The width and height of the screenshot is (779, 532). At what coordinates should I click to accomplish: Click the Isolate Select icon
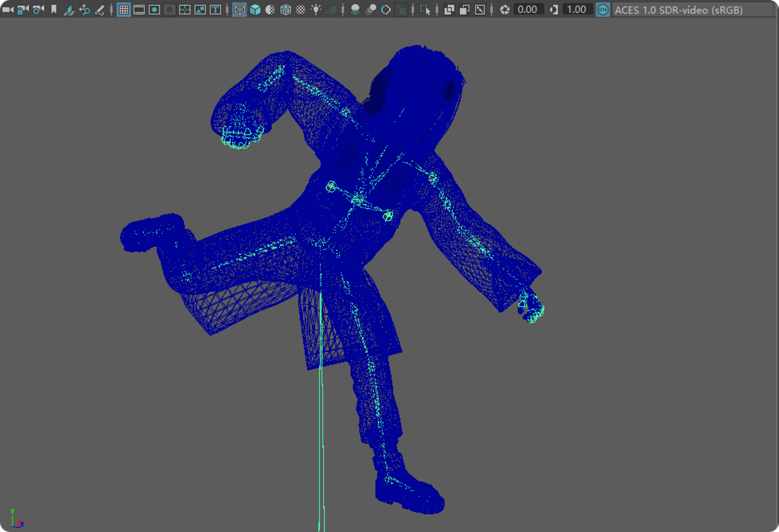point(425,9)
